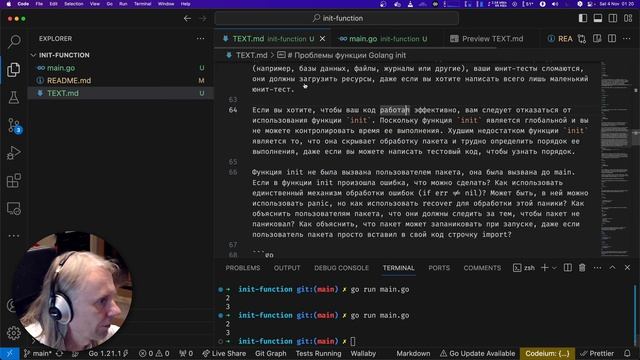The width and height of the screenshot is (640, 360).
Task: Create new terminal with plus icon
Action: [x=544, y=268]
